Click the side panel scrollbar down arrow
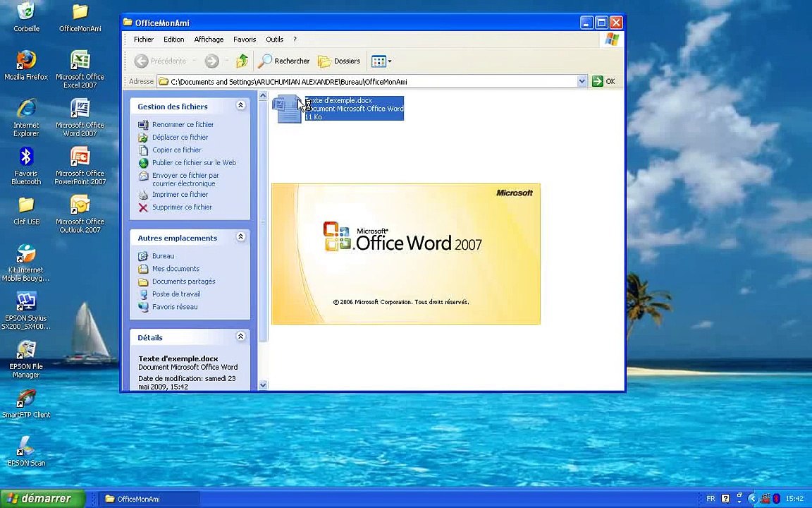812x508 pixels. tap(262, 385)
